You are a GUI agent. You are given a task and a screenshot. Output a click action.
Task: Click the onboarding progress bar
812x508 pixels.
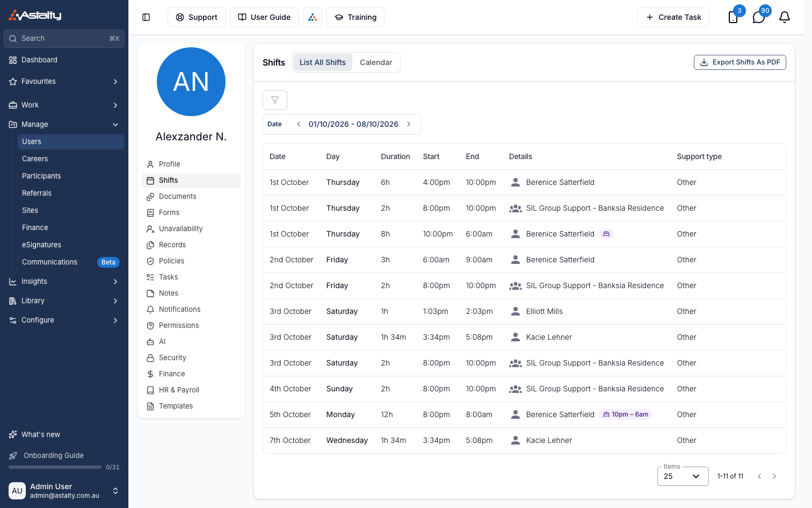pyautogui.click(x=55, y=467)
